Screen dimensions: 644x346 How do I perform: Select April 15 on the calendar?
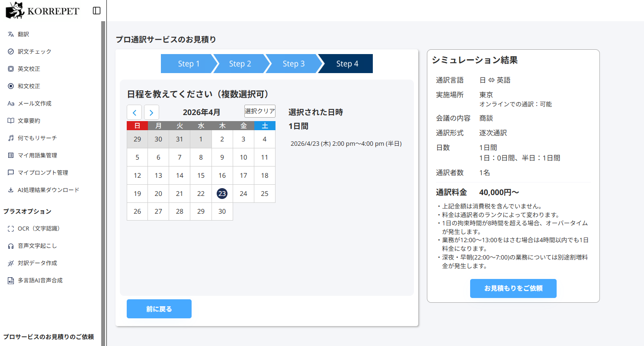201,176
